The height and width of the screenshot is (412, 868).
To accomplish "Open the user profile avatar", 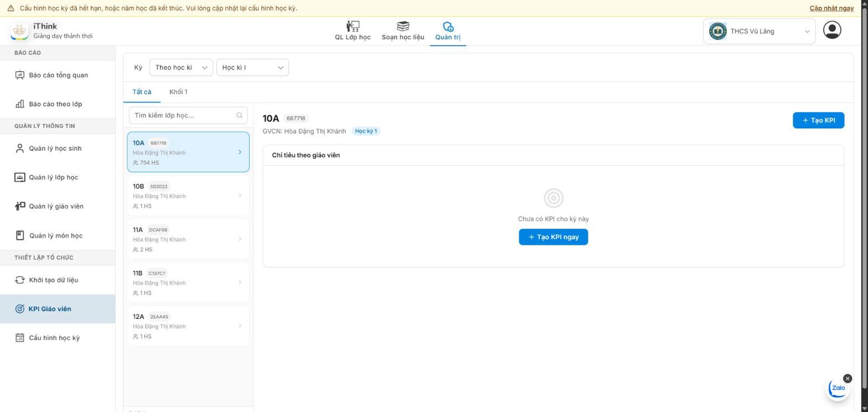I will tap(832, 30).
